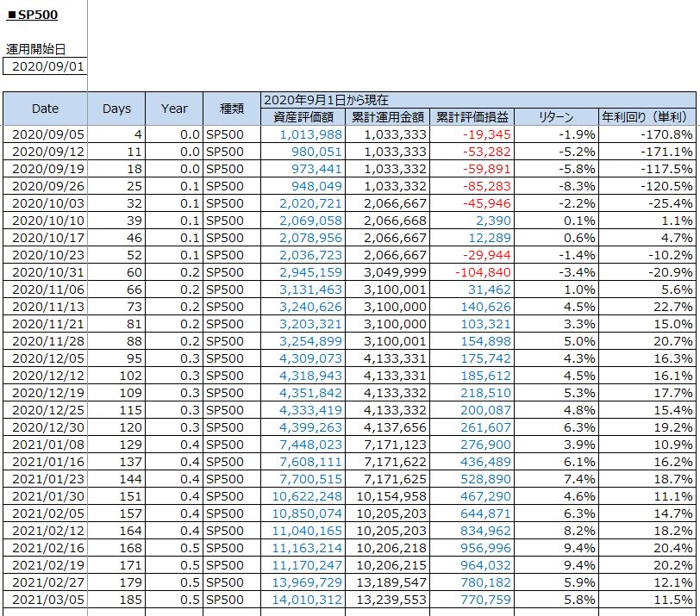Select the 累計評価損益 column header

click(x=472, y=117)
